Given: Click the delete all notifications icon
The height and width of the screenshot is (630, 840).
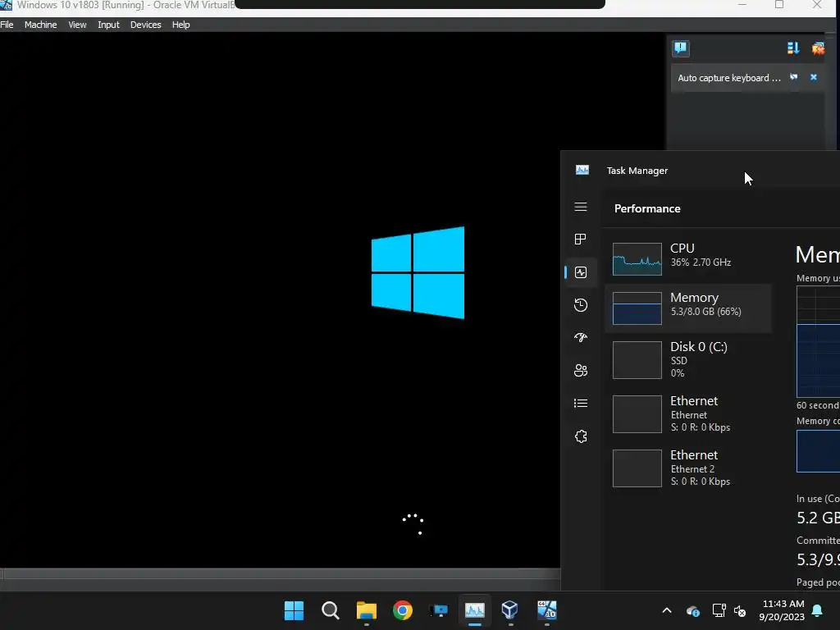Looking at the screenshot, I should click(818, 48).
